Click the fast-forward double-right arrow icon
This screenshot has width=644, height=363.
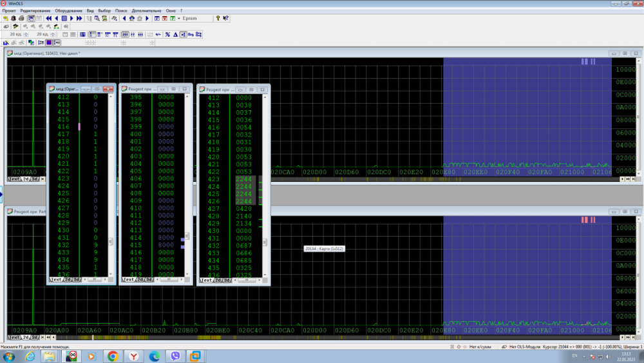click(79, 18)
